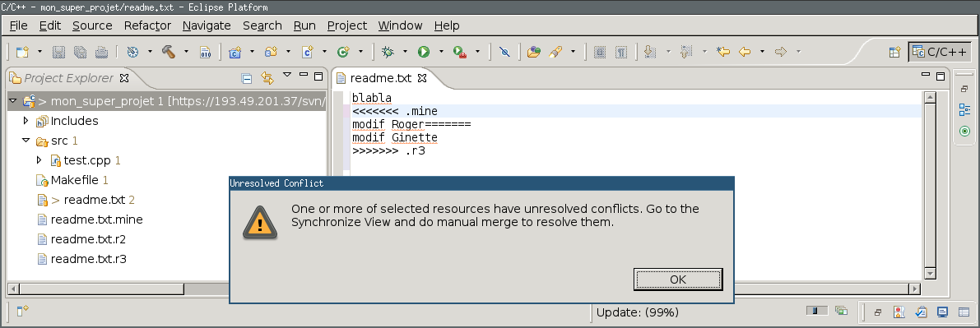Open the Help menu
This screenshot has width=980, height=328.
pos(447,25)
